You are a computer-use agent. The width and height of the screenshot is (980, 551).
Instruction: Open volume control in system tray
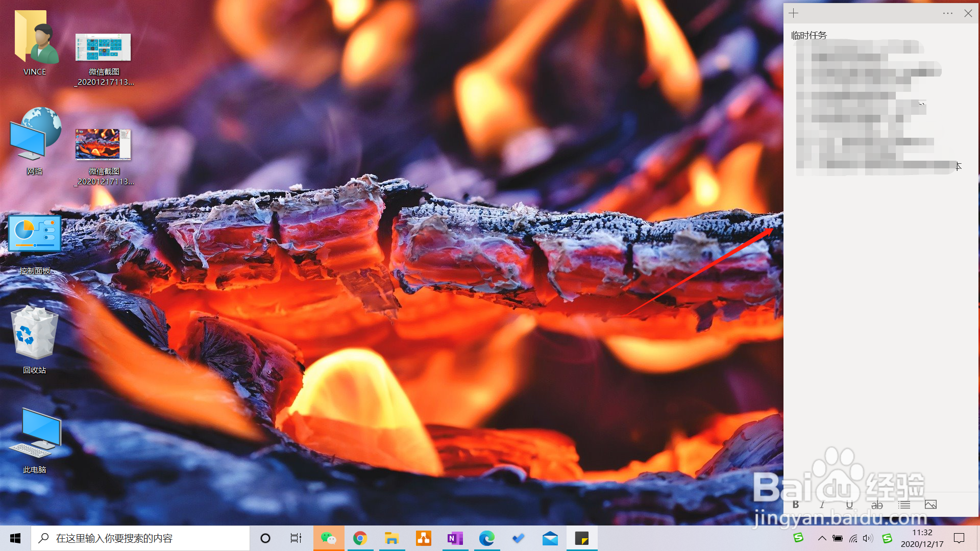tap(868, 538)
